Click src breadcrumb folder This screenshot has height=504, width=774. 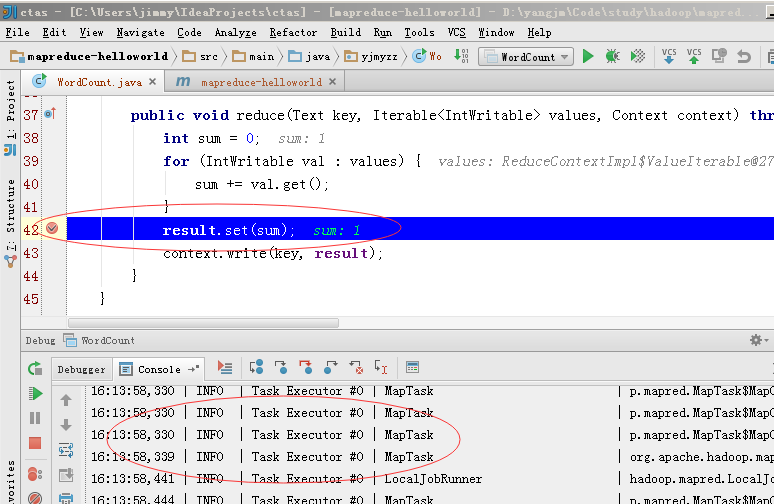coord(200,56)
